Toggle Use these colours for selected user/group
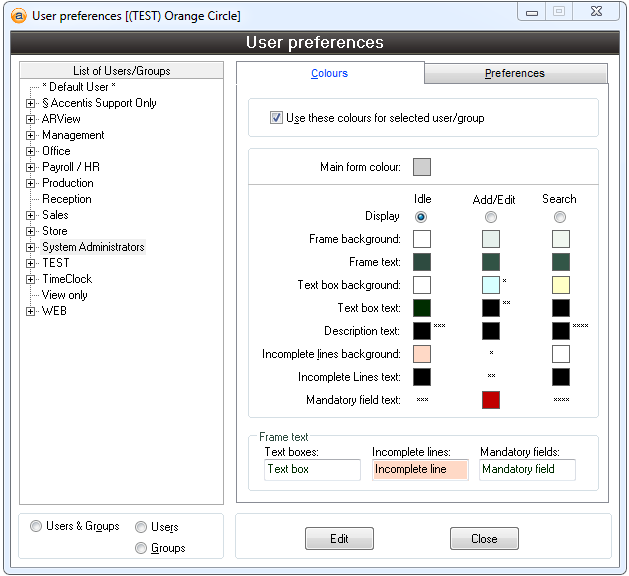The height and width of the screenshot is (576, 629). (276, 118)
